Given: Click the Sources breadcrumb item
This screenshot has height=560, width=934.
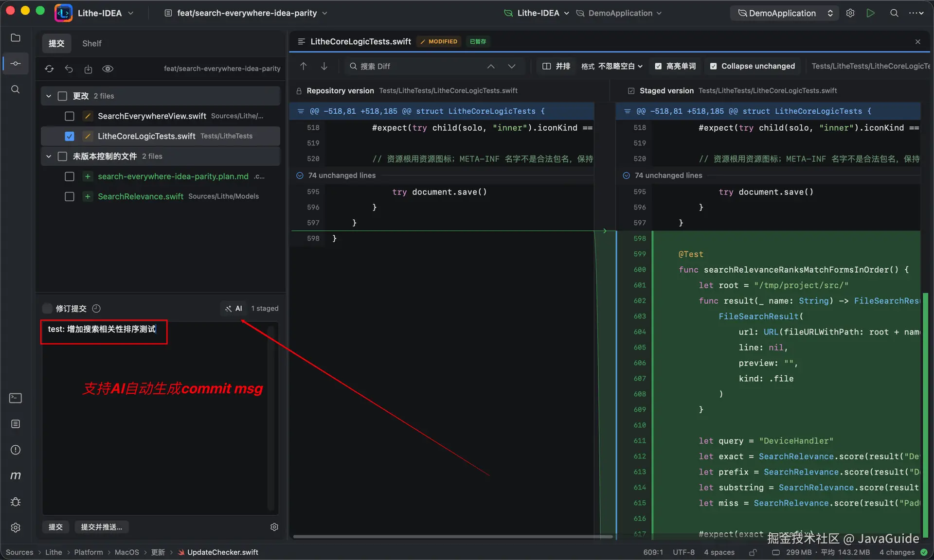Looking at the screenshot, I should click(19, 552).
